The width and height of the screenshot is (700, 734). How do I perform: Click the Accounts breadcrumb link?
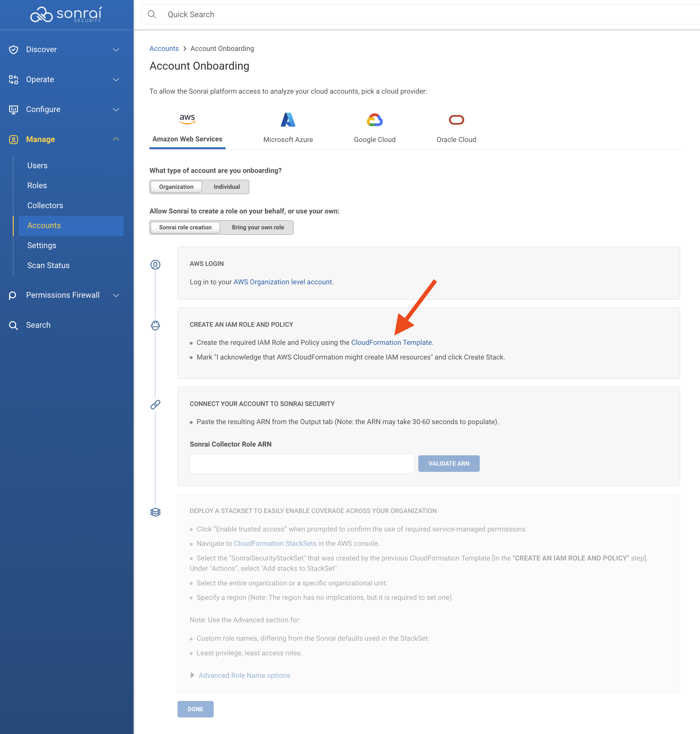pos(164,49)
